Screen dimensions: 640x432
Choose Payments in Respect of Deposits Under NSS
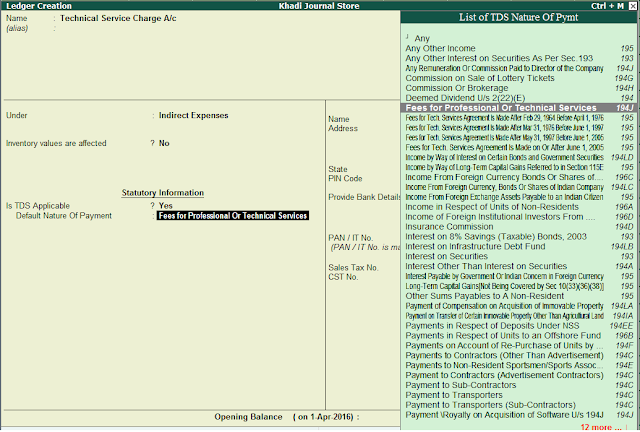[x=519, y=326]
